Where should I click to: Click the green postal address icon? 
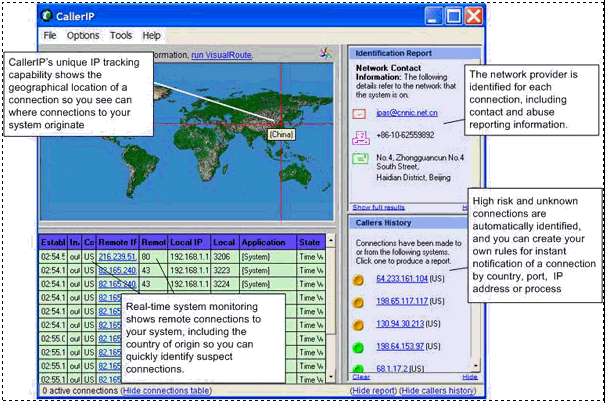click(x=360, y=159)
